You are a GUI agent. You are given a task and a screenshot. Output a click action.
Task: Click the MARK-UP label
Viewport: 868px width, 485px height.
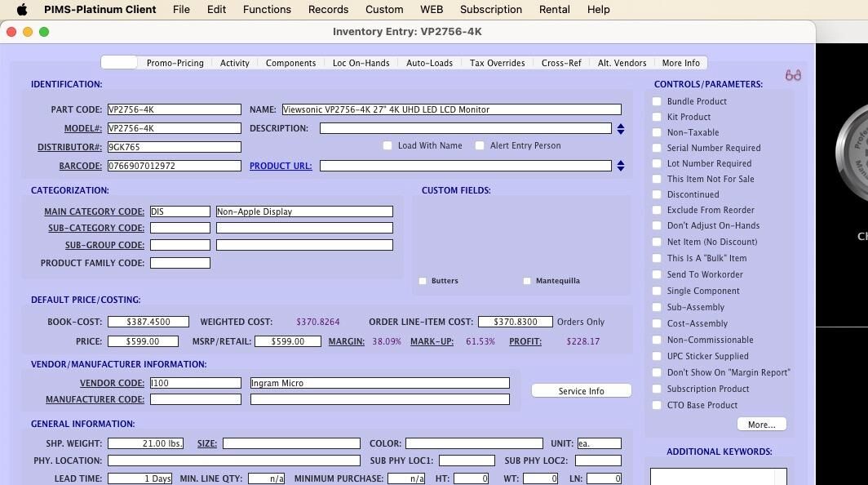click(x=432, y=341)
